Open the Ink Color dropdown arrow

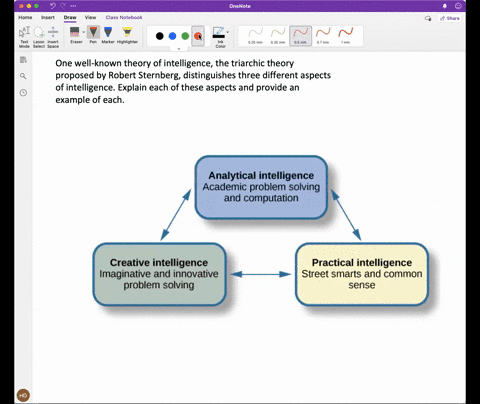coord(228,32)
